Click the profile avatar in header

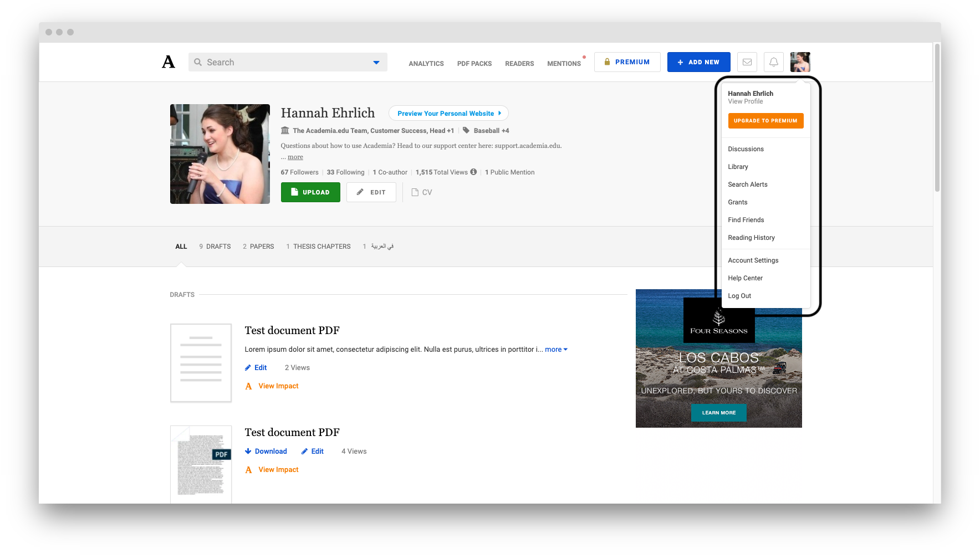coord(800,62)
